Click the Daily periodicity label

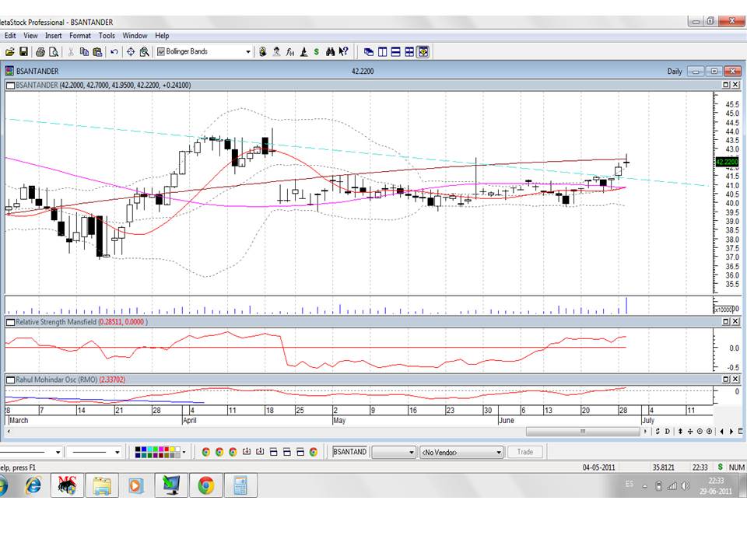pos(675,72)
